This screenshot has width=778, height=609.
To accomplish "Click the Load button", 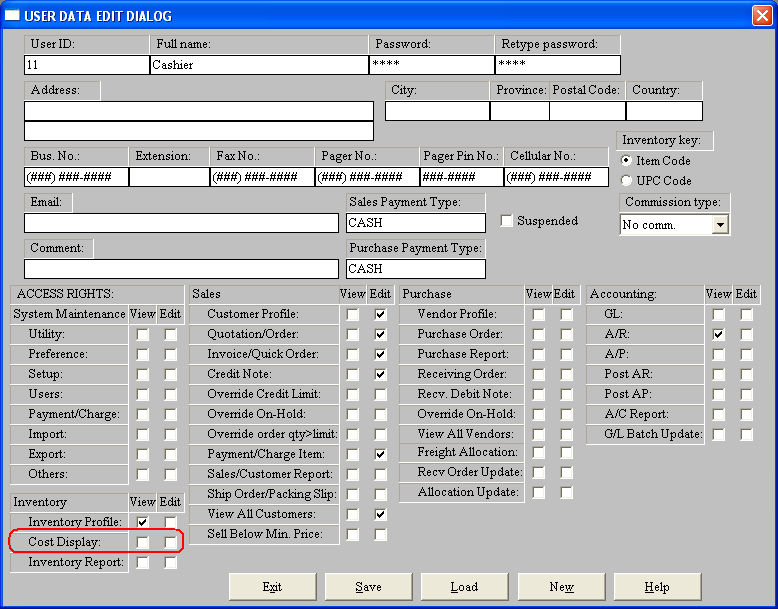I will 464,587.
